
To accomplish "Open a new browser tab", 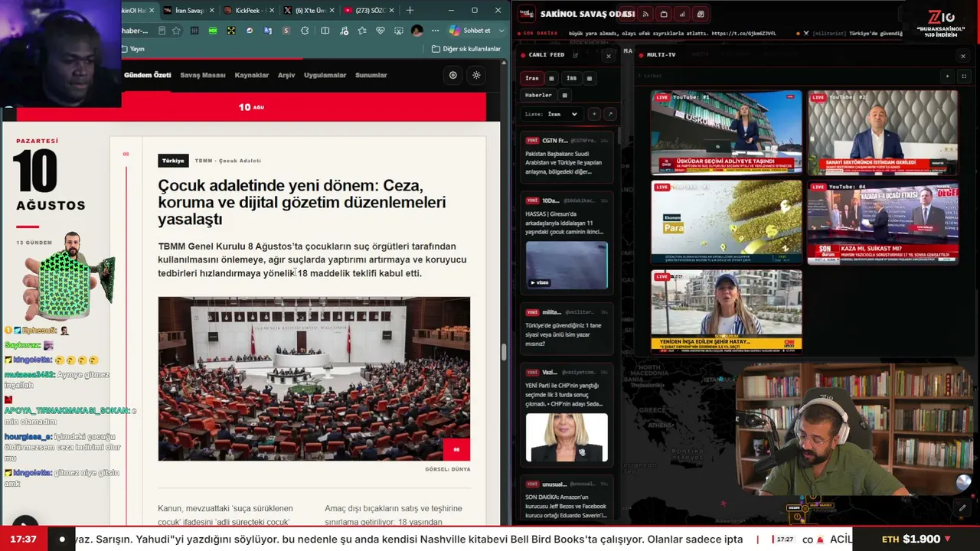I will [x=410, y=11].
